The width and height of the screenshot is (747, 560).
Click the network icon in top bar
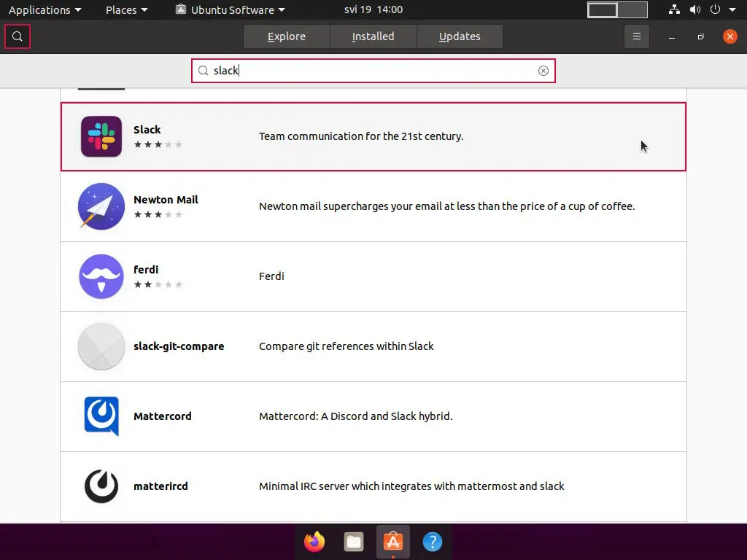coord(674,9)
